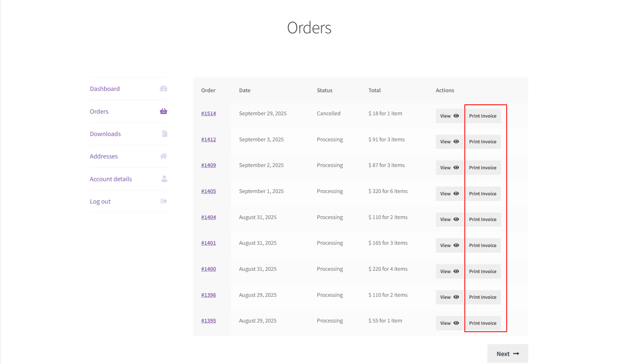Click the Addresses house icon

164,156
